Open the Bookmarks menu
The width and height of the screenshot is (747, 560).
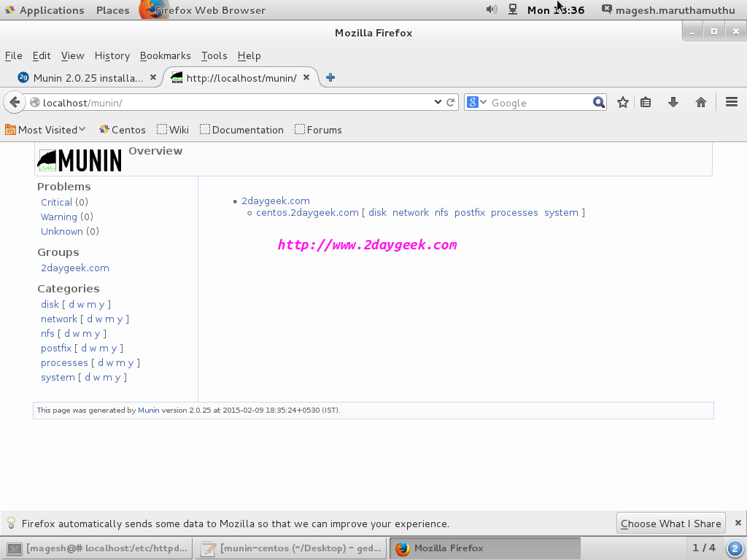tap(166, 55)
